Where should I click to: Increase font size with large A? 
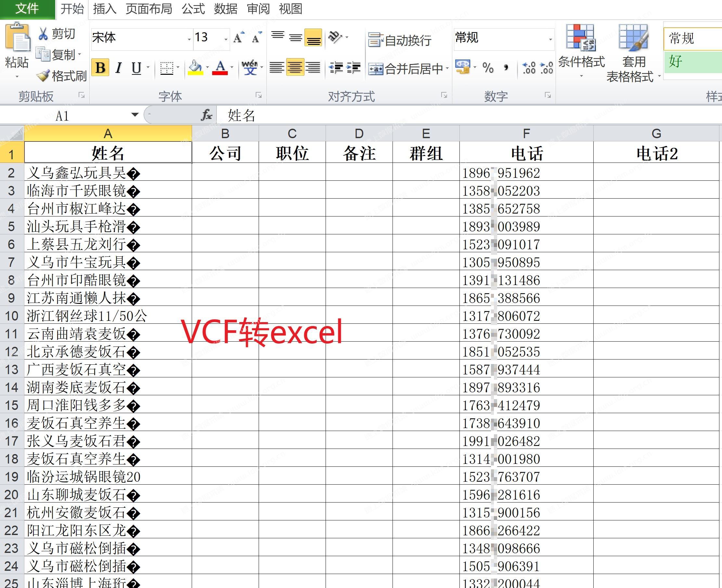[x=239, y=38]
